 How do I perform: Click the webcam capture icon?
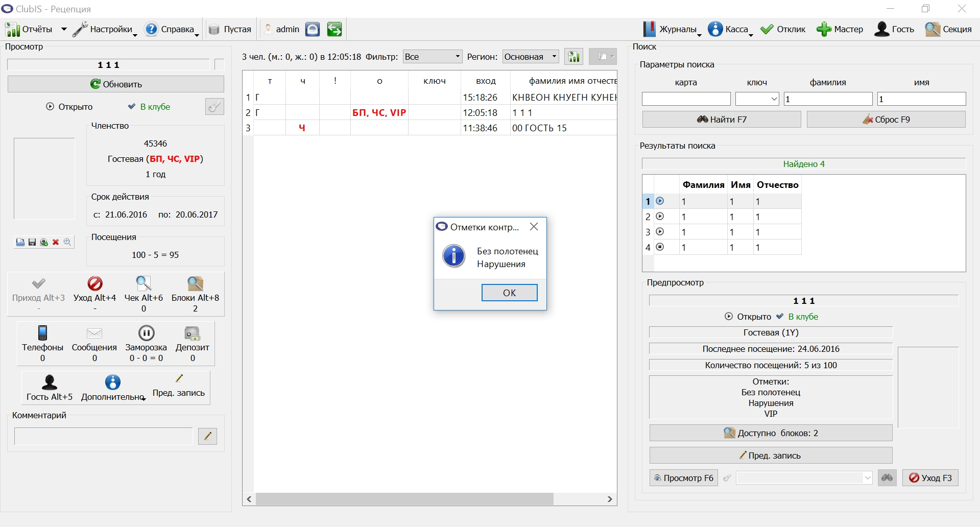(x=44, y=242)
